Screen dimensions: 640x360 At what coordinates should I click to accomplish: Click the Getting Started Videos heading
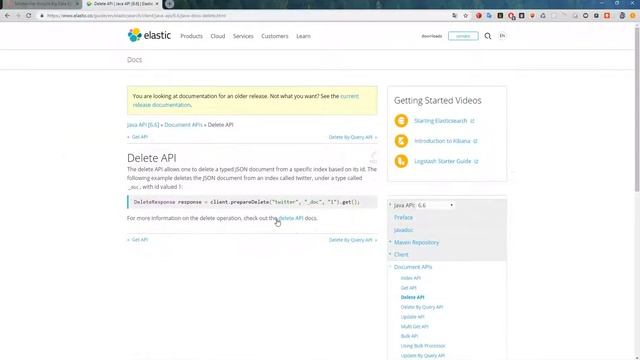pyautogui.click(x=438, y=100)
